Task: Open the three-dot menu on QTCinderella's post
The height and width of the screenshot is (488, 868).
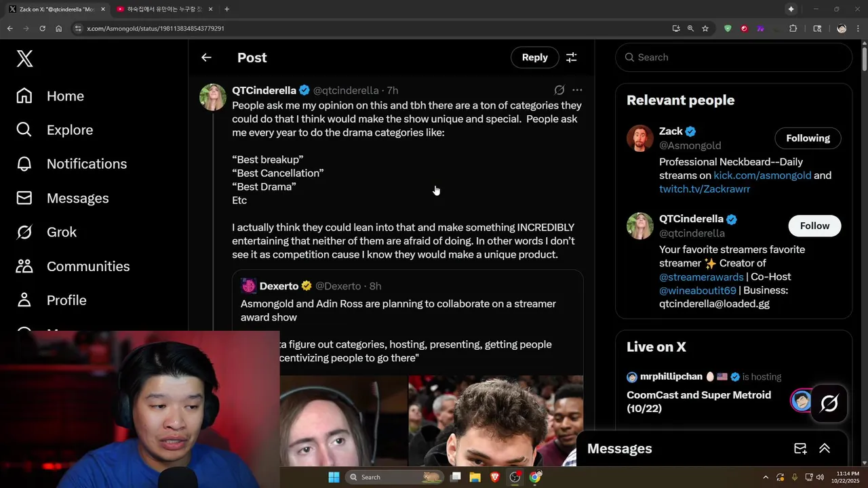Action: click(x=577, y=90)
